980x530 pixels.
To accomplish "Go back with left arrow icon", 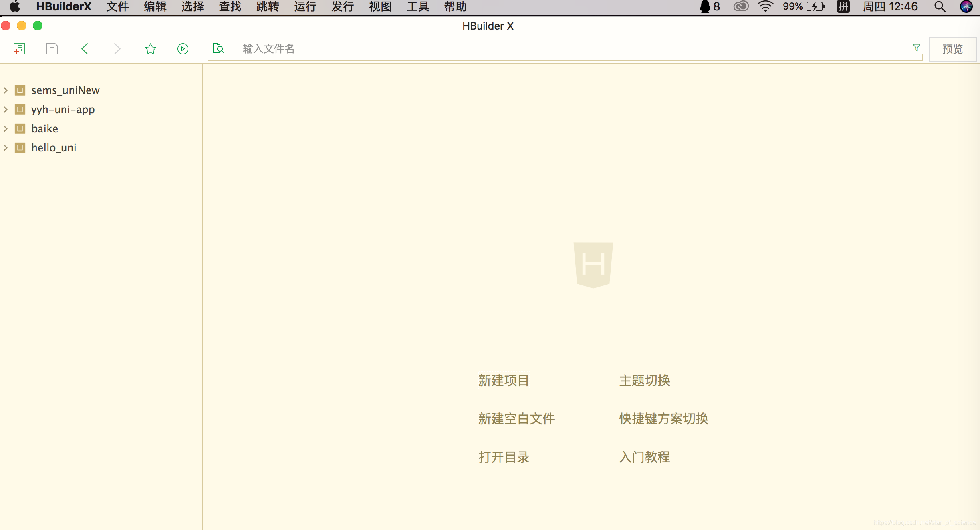I will pos(85,49).
